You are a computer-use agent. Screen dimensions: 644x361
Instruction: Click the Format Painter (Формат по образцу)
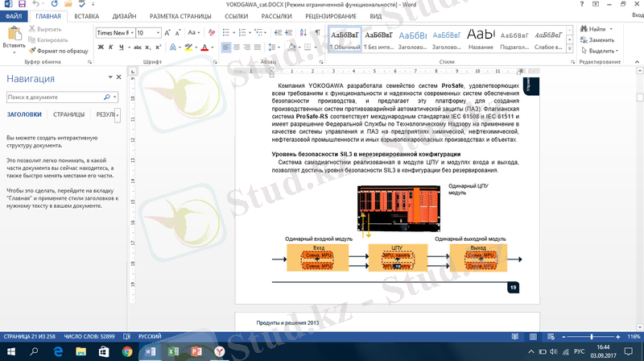click(59, 50)
